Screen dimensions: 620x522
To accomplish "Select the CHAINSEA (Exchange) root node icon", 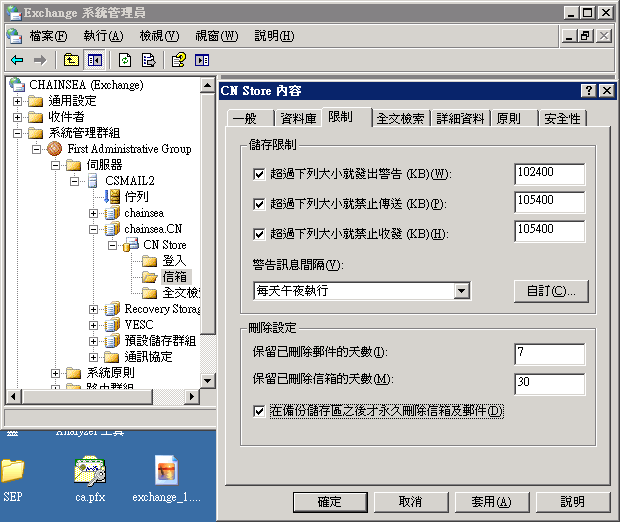I will pos(17,85).
